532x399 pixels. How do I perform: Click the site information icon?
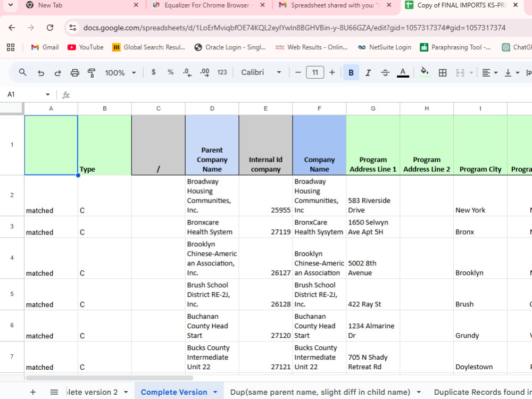(x=72, y=28)
